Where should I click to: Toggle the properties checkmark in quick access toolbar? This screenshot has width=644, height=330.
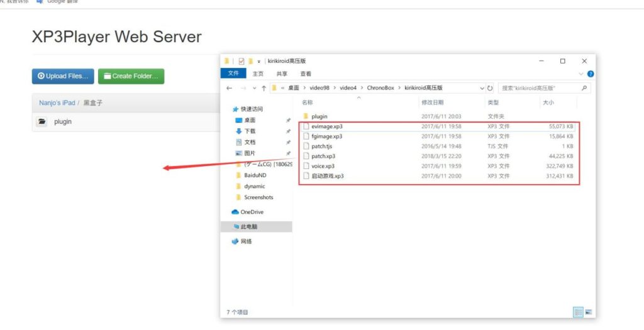click(241, 61)
